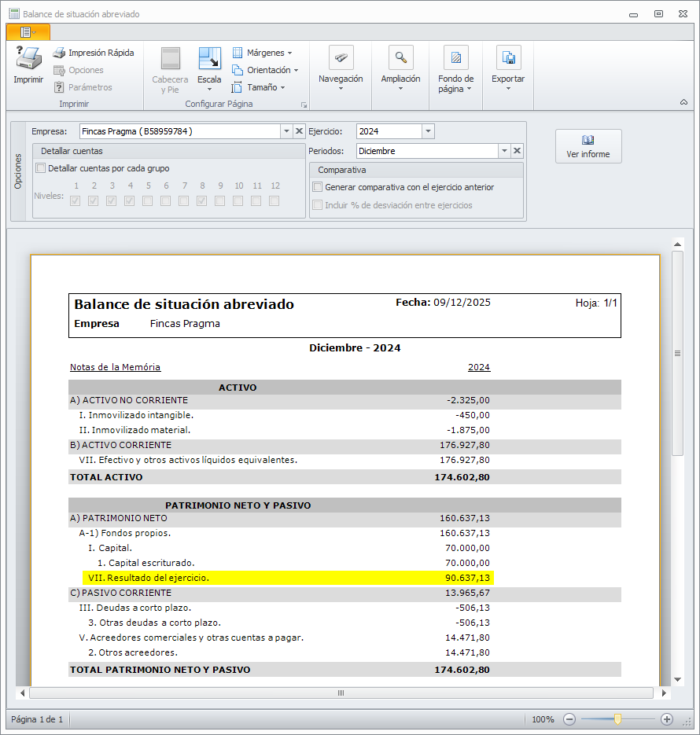Open the Escala scale tool

coord(209,60)
